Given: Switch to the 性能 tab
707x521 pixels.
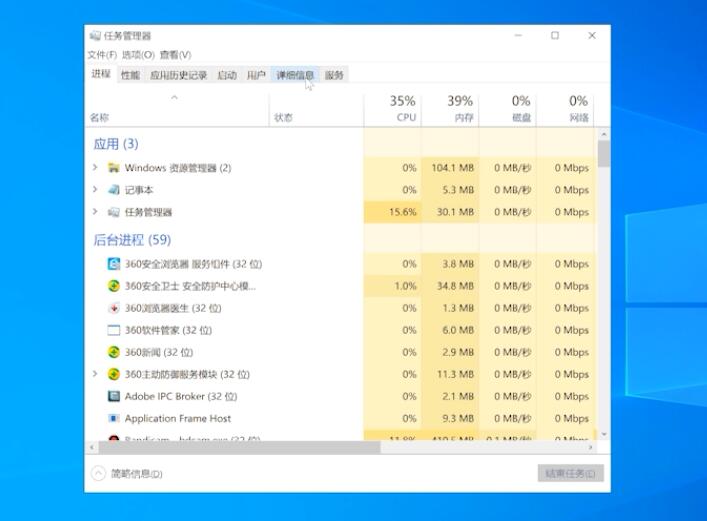Looking at the screenshot, I should pyautogui.click(x=130, y=75).
